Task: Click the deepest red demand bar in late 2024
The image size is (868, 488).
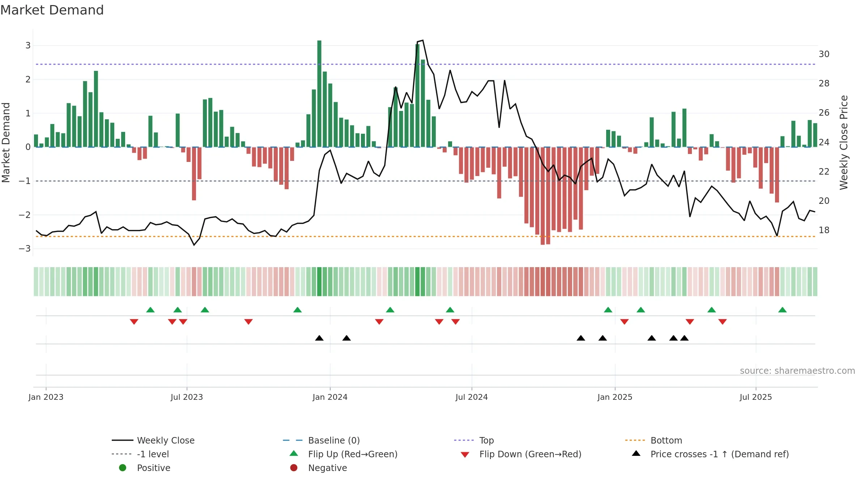Action: 542,196
